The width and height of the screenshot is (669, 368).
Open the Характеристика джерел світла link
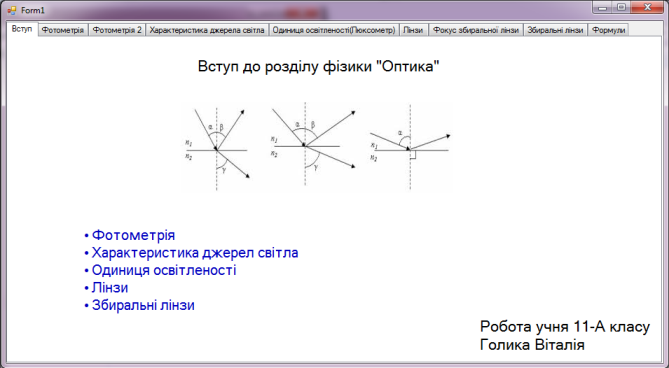point(195,252)
